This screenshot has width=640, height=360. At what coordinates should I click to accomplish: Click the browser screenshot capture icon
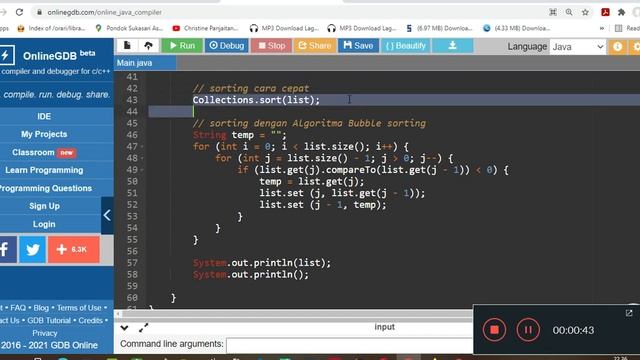click(553, 12)
